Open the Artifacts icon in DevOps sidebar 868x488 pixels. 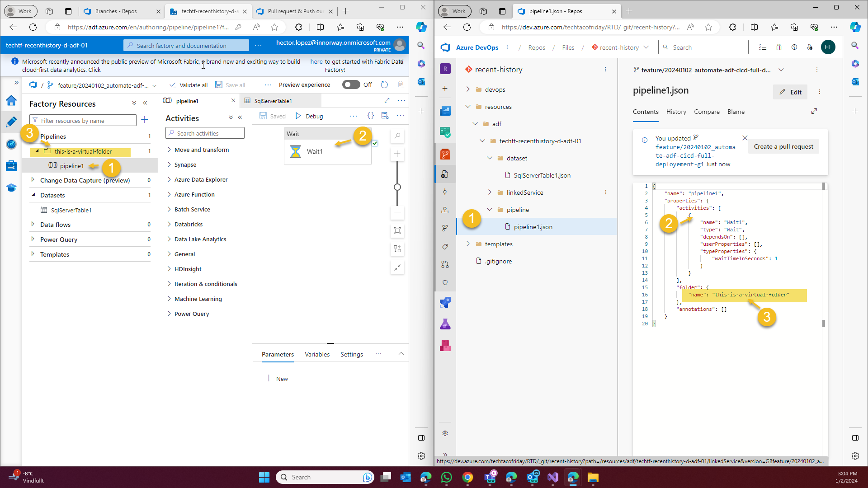(x=445, y=346)
